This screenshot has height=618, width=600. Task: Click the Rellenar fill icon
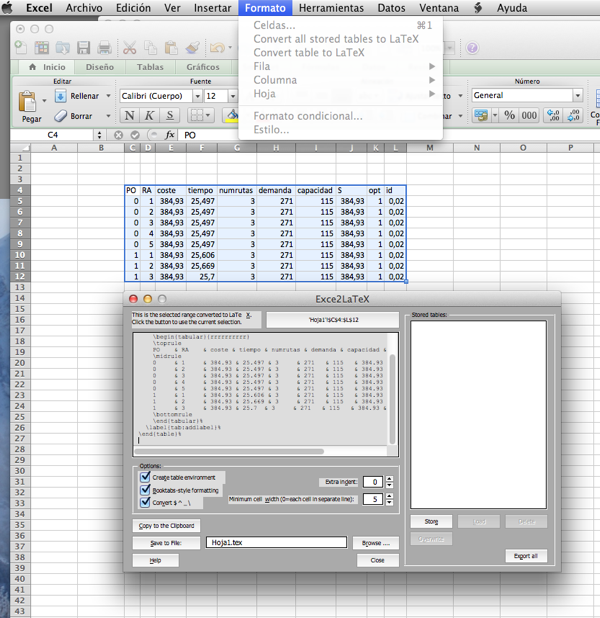pyautogui.click(x=60, y=96)
